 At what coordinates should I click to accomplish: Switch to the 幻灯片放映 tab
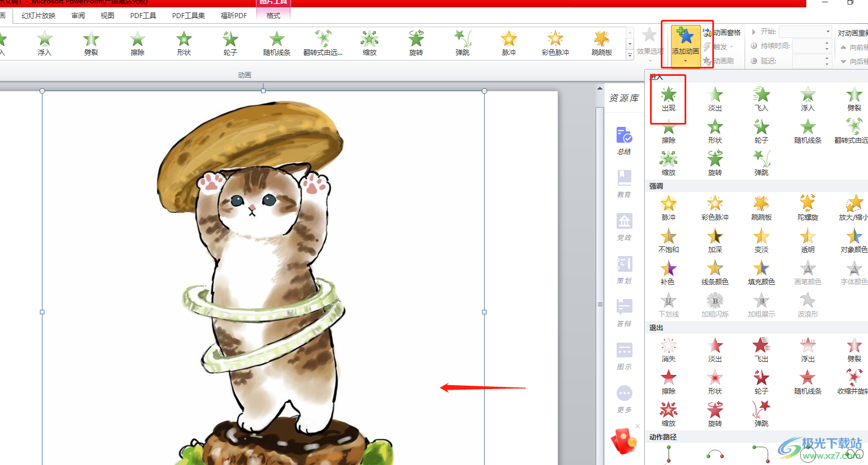pos(39,16)
